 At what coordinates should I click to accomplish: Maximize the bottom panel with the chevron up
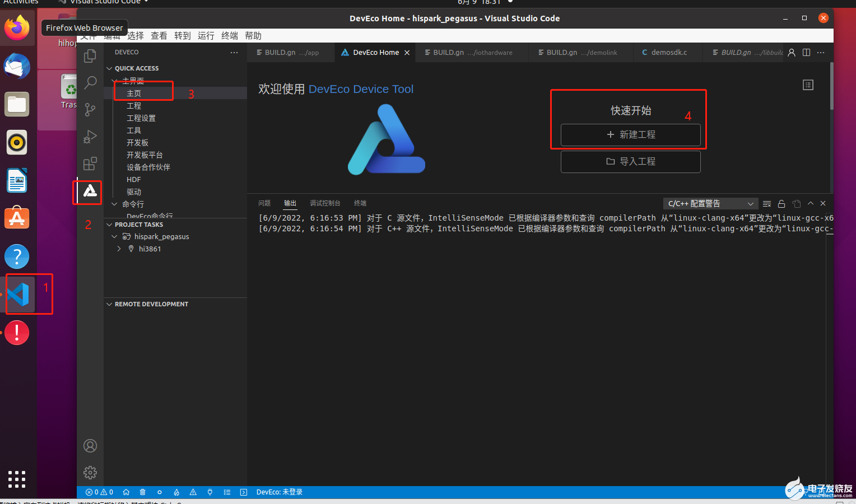pos(811,203)
